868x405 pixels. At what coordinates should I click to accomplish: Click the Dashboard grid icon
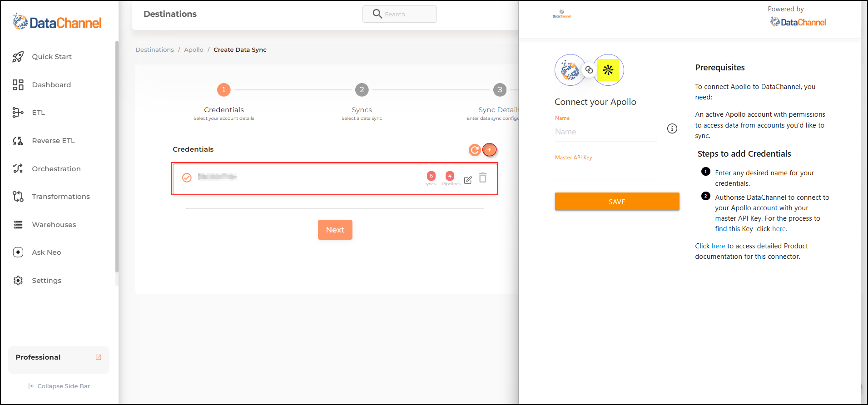pos(18,85)
